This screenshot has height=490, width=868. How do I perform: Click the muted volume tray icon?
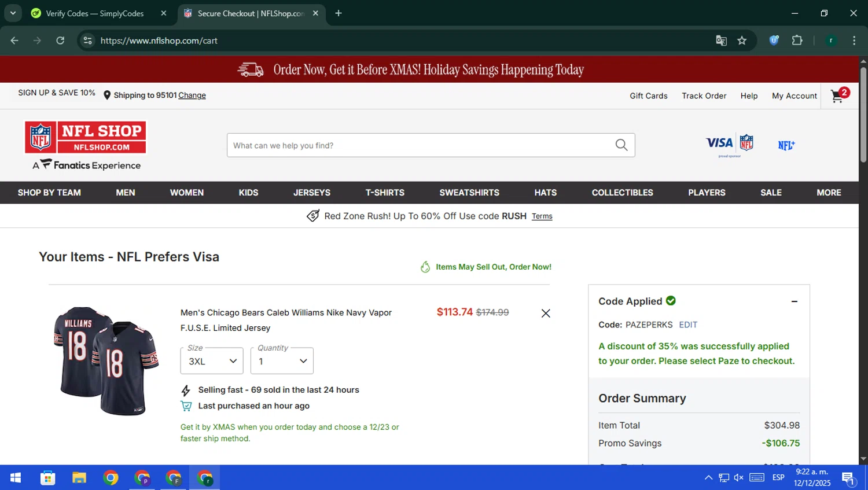739,477
